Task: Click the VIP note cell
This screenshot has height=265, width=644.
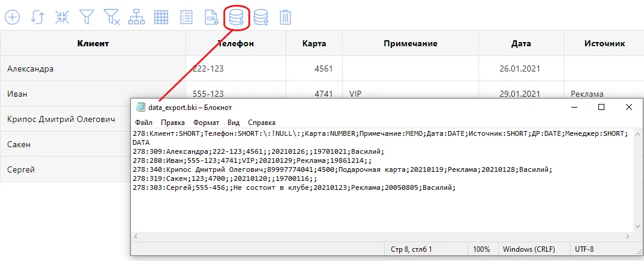Action: [411, 91]
